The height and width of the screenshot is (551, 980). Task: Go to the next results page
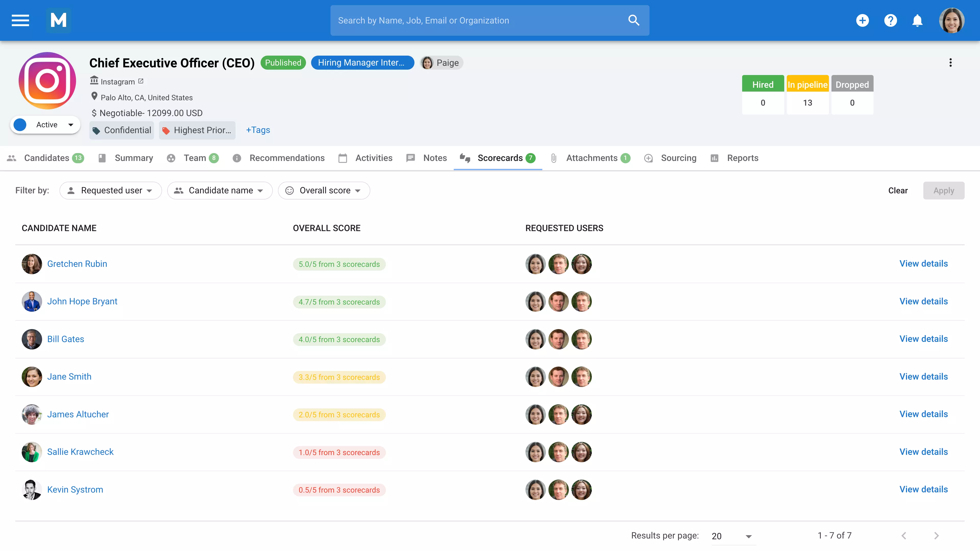[x=937, y=535]
